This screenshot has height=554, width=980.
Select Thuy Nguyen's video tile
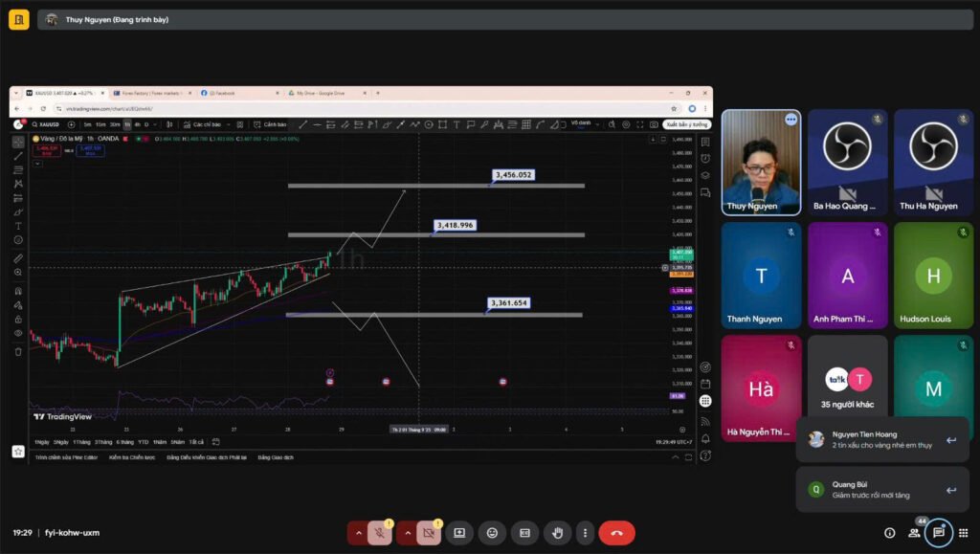point(761,162)
